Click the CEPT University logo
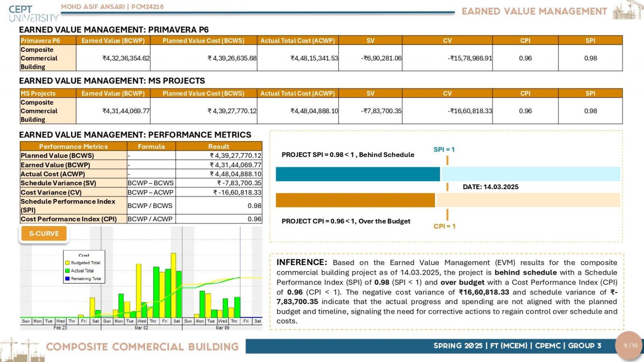This screenshot has width=644, height=362. coord(34,14)
